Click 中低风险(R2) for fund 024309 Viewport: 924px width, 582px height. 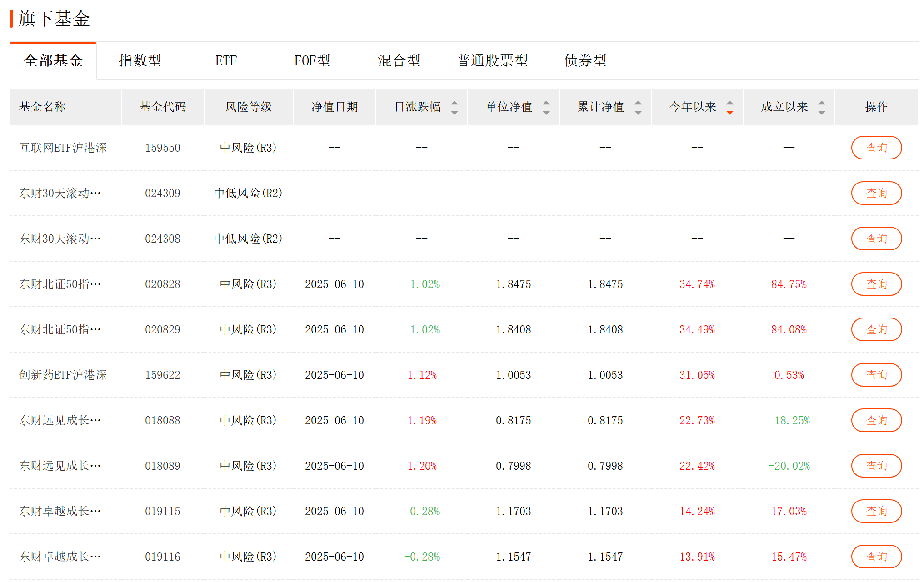tap(248, 193)
